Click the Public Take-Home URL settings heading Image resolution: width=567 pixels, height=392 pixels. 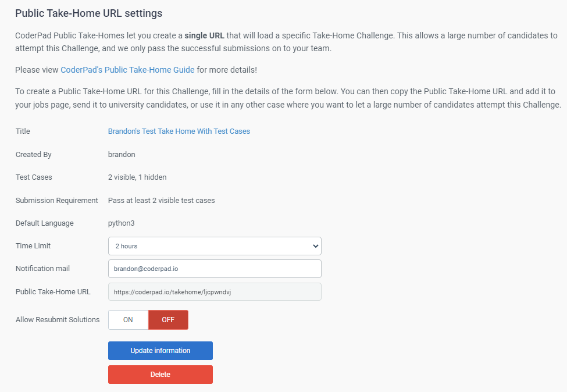click(x=88, y=13)
